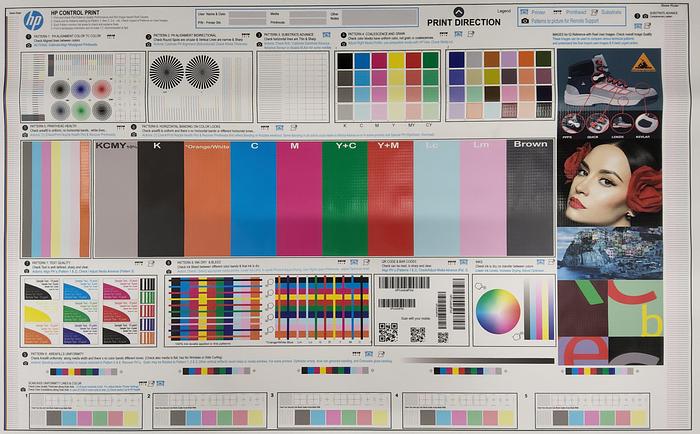Image resolution: width=700 pixels, height=434 pixels.
Task: Click the Brown color band
Action: point(530,198)
